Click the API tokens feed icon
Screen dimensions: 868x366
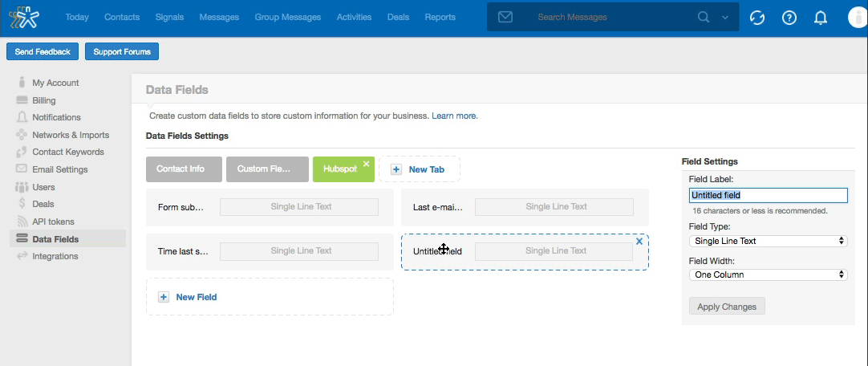click(x=22, y=222)
